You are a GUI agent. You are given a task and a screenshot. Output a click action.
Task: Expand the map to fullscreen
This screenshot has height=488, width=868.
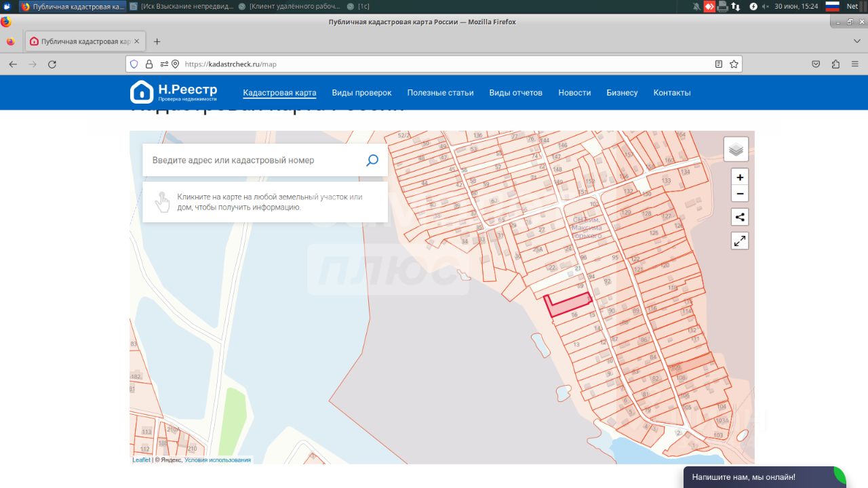[740, 241]
